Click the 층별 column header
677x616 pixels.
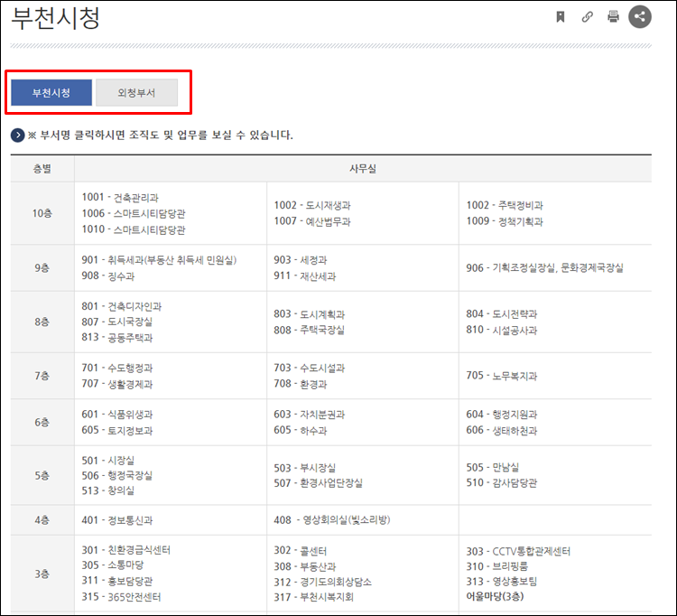pyautogui.click(x=42, y=169)
